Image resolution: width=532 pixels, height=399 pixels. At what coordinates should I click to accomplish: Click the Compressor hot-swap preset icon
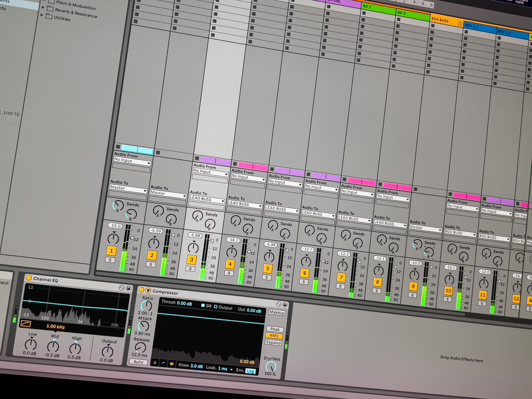pyautogui.click(x=278, y=304)
